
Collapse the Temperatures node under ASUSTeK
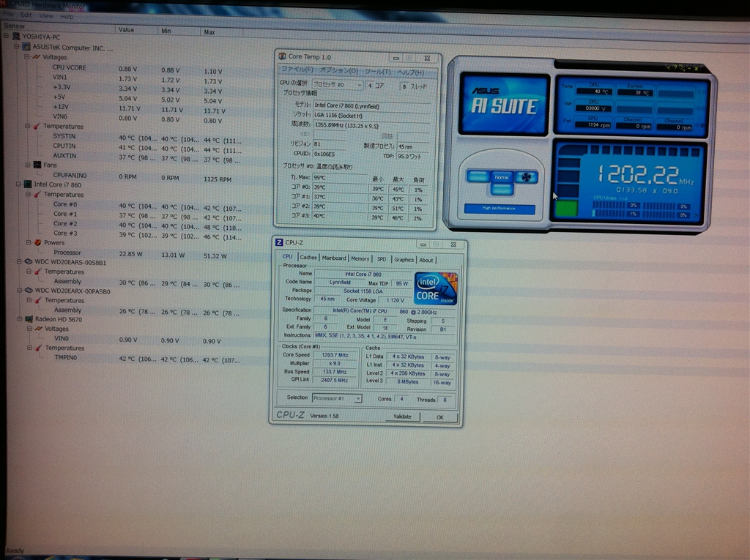[27, 126]
